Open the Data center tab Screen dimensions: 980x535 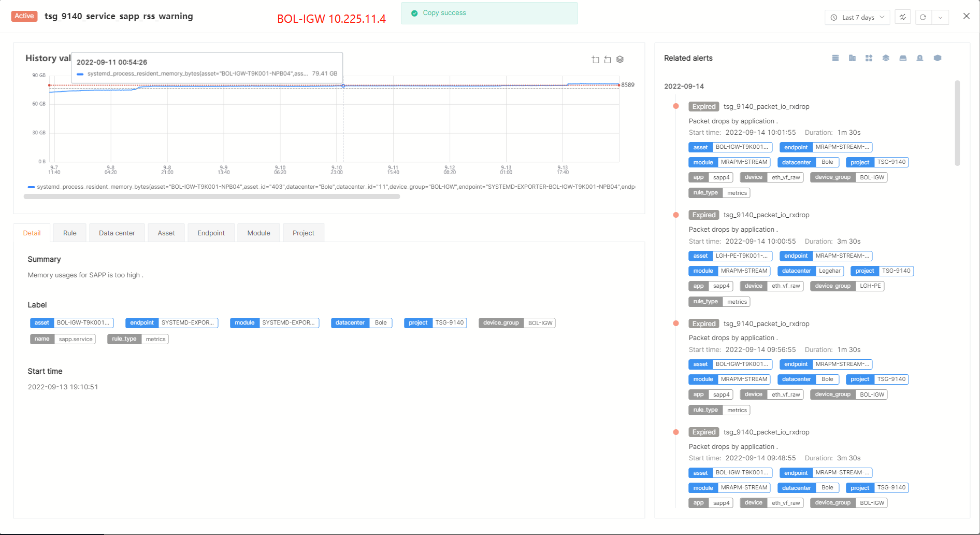(x=117, y=233)
